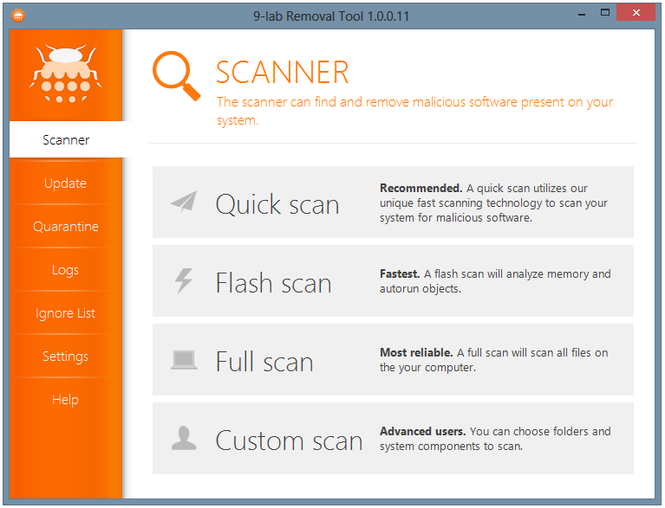Screen dimensions: 665x508
Task: Click the SCANNER heading text
Action: pyautogui.click(x=282, y=73)
